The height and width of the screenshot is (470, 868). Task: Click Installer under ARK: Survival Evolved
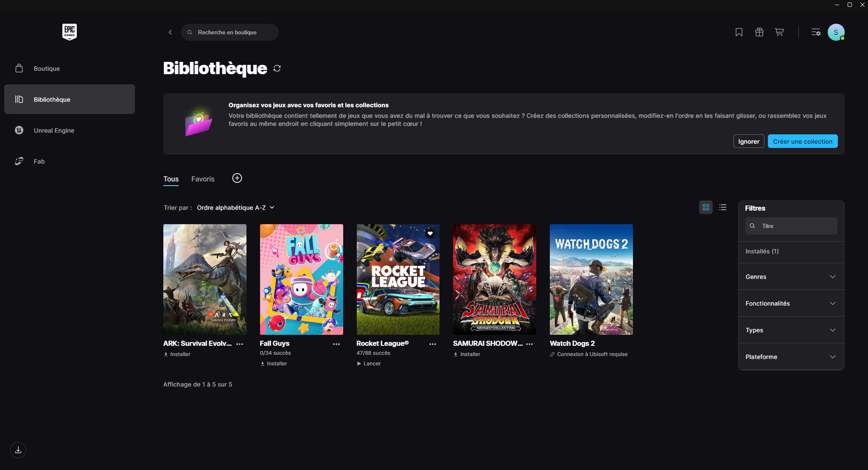point(177,354)
